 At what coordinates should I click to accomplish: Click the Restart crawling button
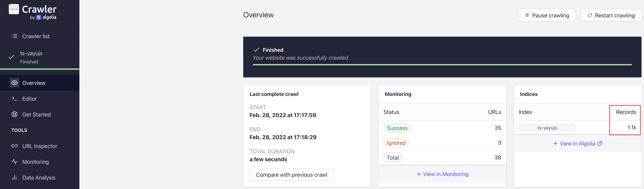pyautogui.click(x=611, y=15)
